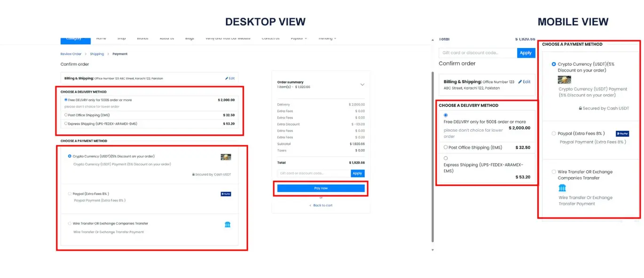Collapse the Order summary chevron
The image size is (644, 278).
(362, 85)
